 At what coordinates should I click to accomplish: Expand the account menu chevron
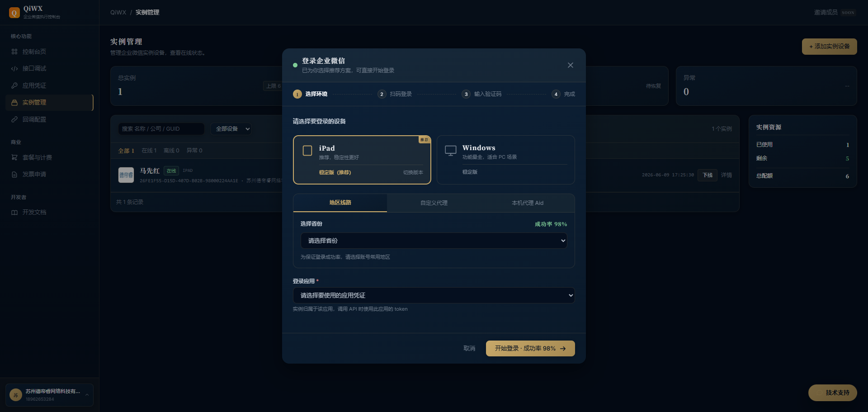pyautogui.click(x=87, y=395)
